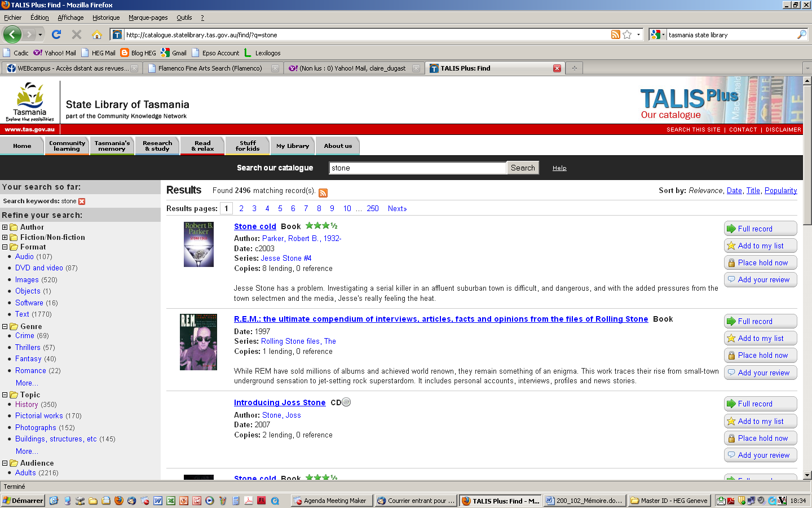Expand the Author facet
Viewport: 812px width, 508px height.
coord(5,227)
